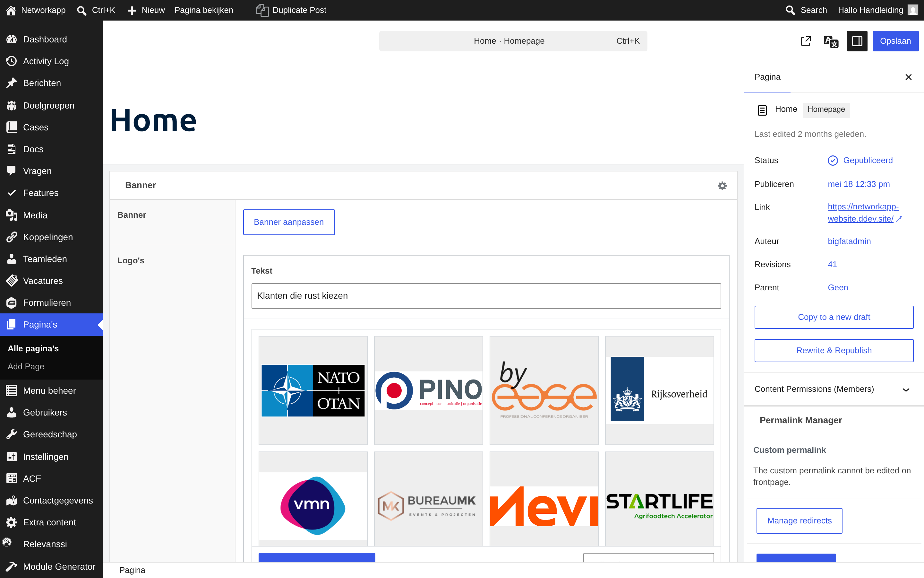
Task: Click the Opslaan save button
Action: coord(895,41)
